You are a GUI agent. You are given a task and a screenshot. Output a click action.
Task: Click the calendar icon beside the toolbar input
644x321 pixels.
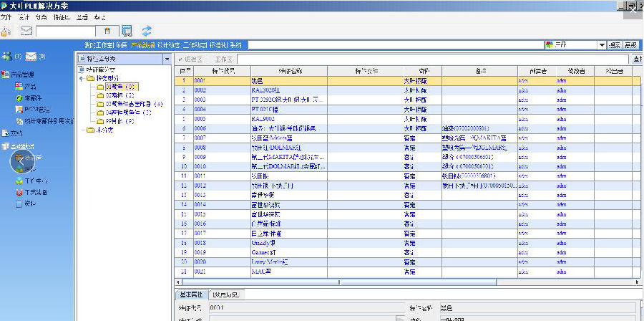(107, 31)
